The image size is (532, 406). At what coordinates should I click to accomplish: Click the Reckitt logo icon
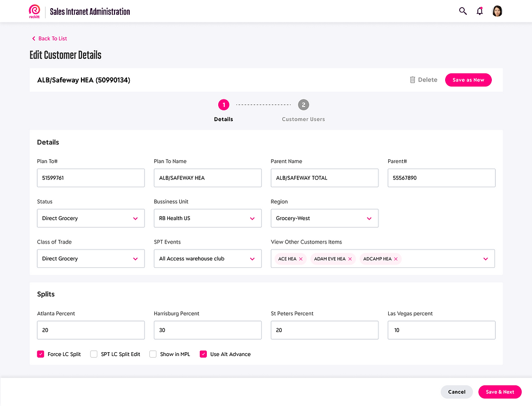coord(35,11)
